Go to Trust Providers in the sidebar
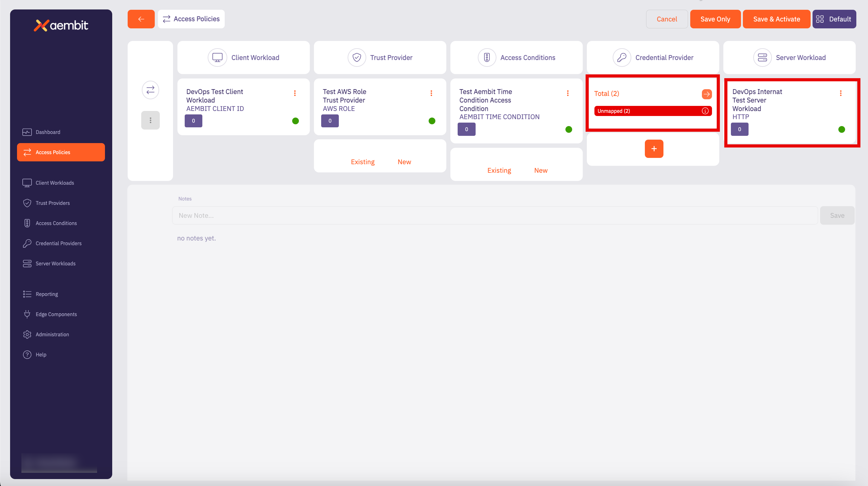Screen dimensions: 868x486 click(61, 203)
